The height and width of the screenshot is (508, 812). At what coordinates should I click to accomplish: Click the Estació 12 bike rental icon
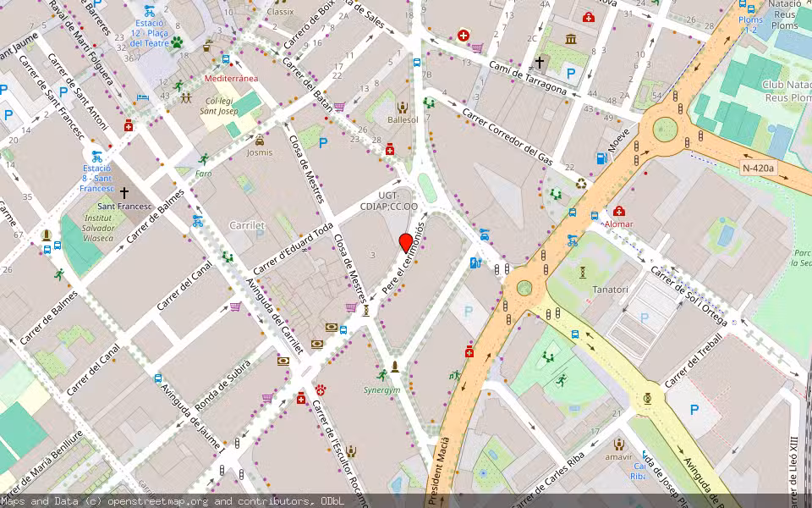(150, 11)
